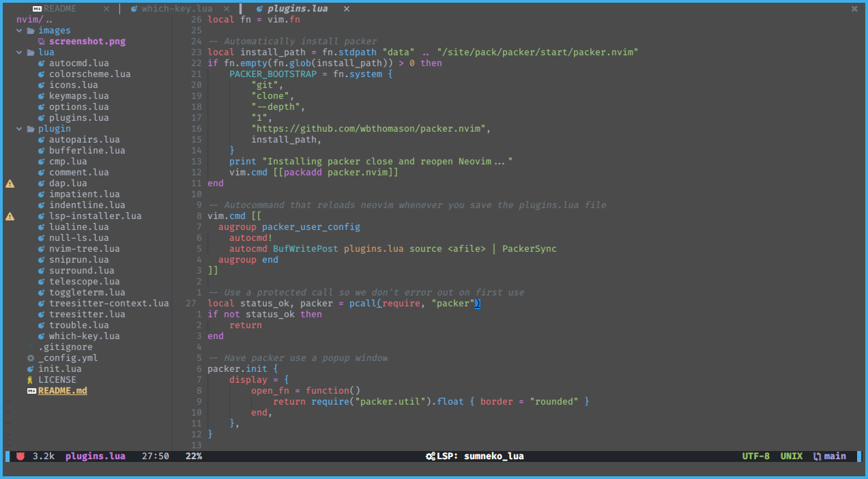Click the UTF-8 encoding indicator
Image resolution: width=868 pixels, height=479 pixels.
tap(756, 456)
